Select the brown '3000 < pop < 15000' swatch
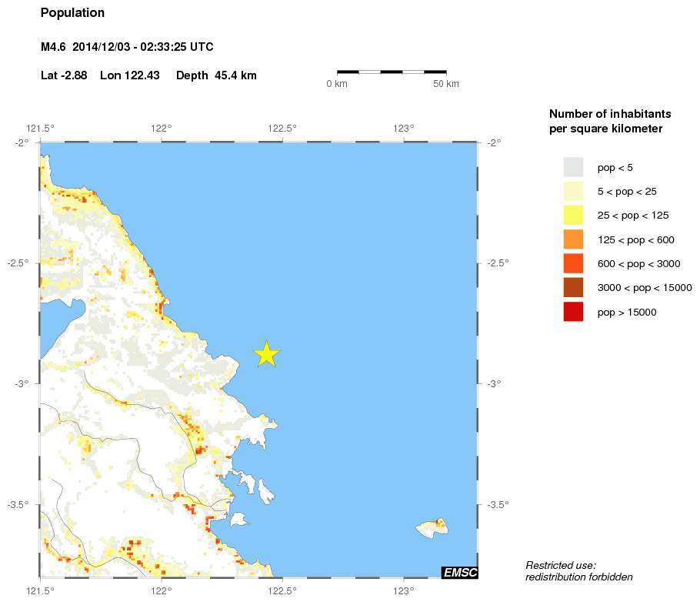 (x=573, y=288)
